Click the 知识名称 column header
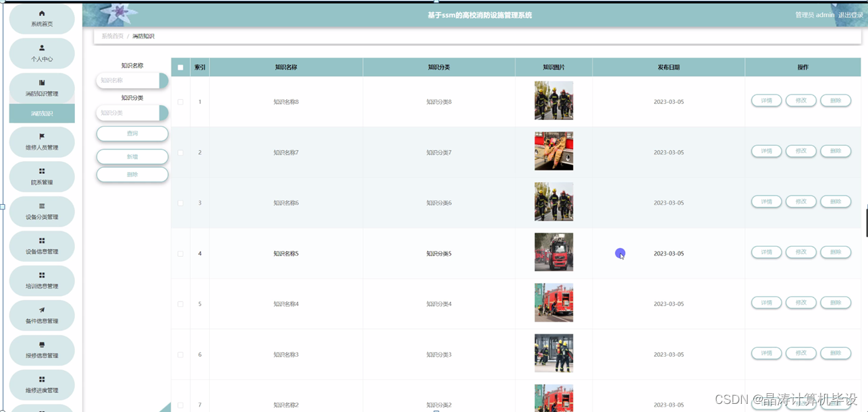868x412 pixels. coord(286,67)
